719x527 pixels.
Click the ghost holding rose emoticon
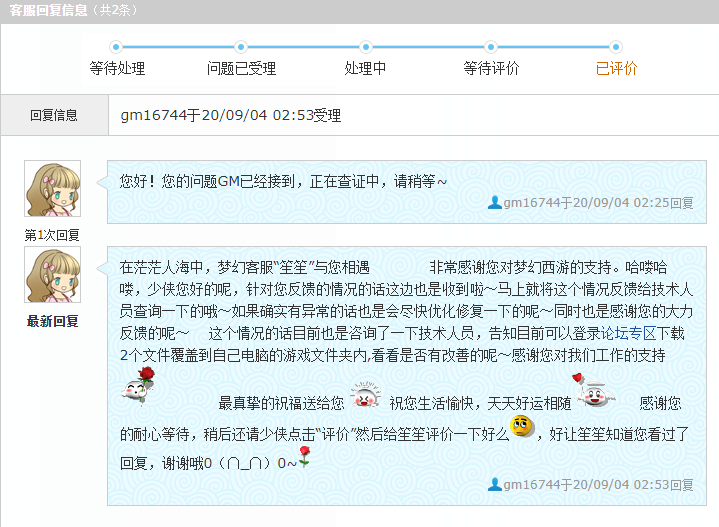138,386
